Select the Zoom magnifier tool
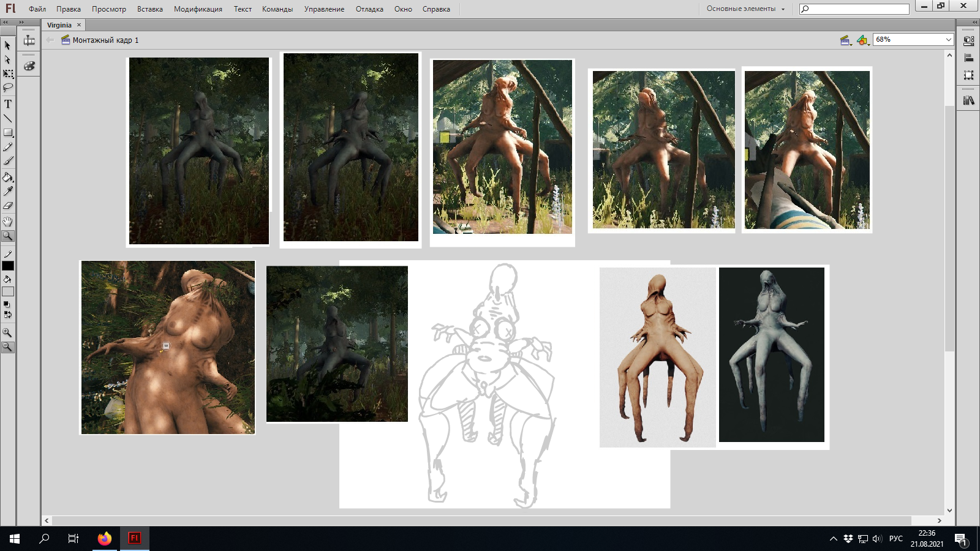Image resolution: width=980 pixels, height=551 pixels. tap(7, 236)
